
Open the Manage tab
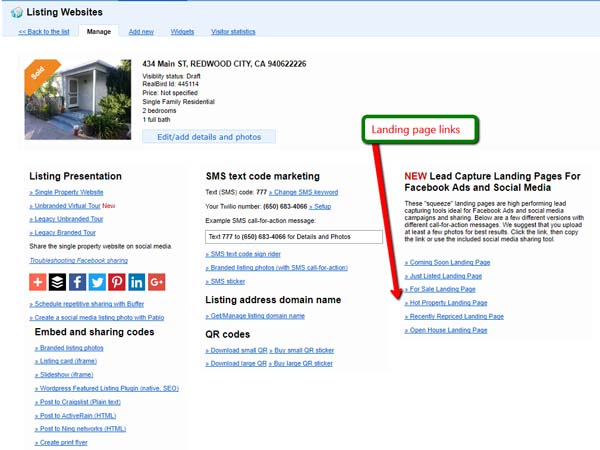99,32
